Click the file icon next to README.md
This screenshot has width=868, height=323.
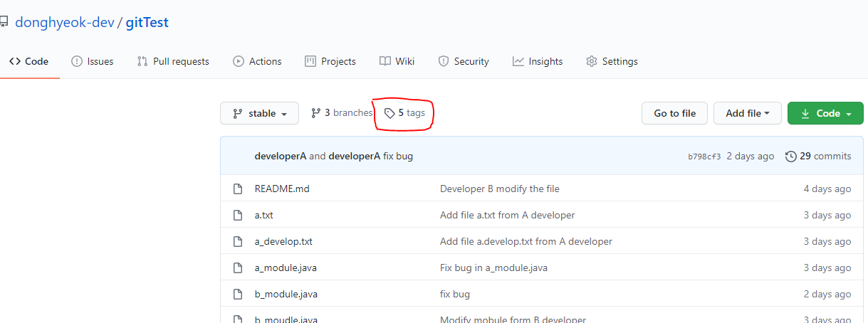point(239,189)
